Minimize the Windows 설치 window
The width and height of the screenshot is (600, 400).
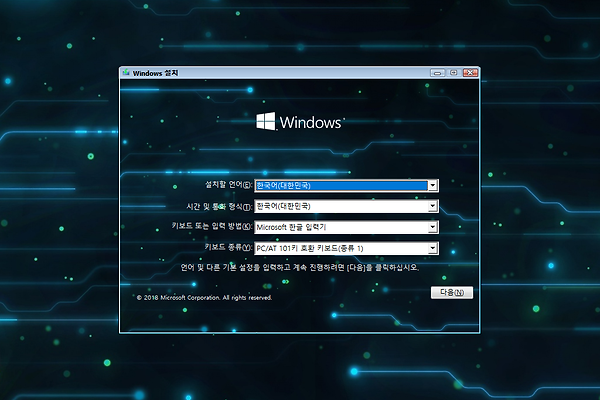click(x=437, y=73)
